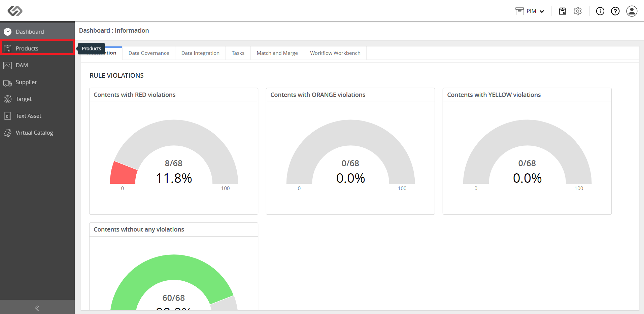This screenshot has width=644, height=314.
Task: Click 'Contents with RED violations' card title
Action: click(135, 95)
